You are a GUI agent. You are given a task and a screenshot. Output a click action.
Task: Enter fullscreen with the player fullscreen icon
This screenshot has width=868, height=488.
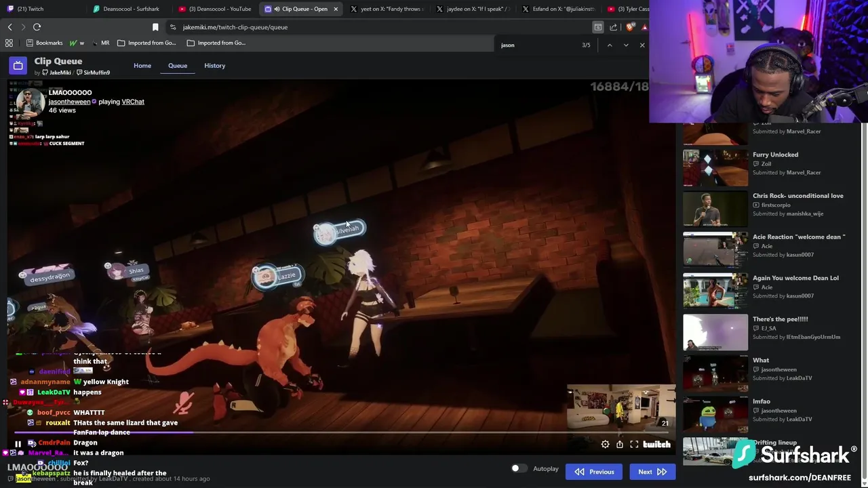(x=634, y=445)
